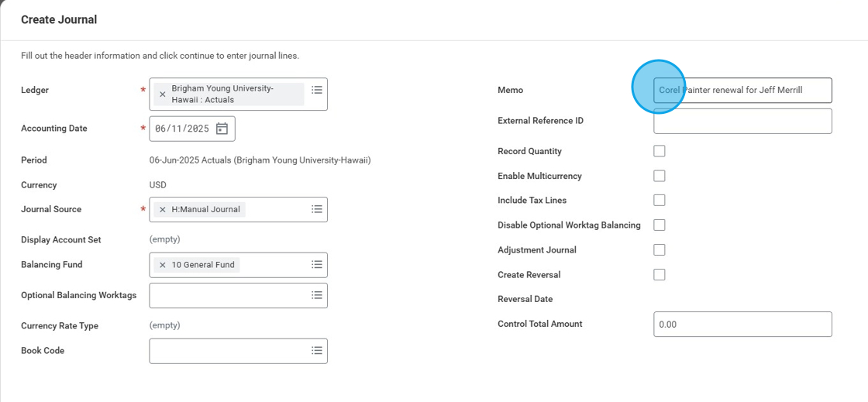Enable the Create Reversal checkbox
This screenshot has width=868, height=402.
click(660, 275)
